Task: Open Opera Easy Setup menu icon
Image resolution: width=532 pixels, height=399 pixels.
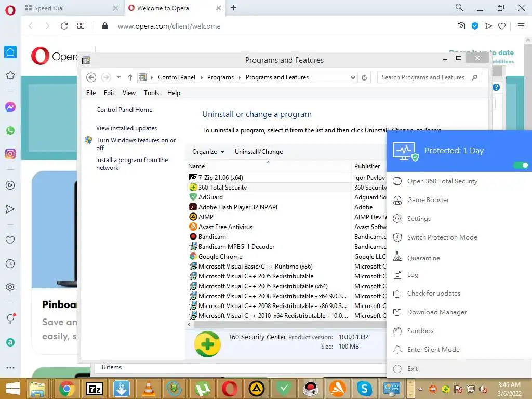Action: (521, 26)
